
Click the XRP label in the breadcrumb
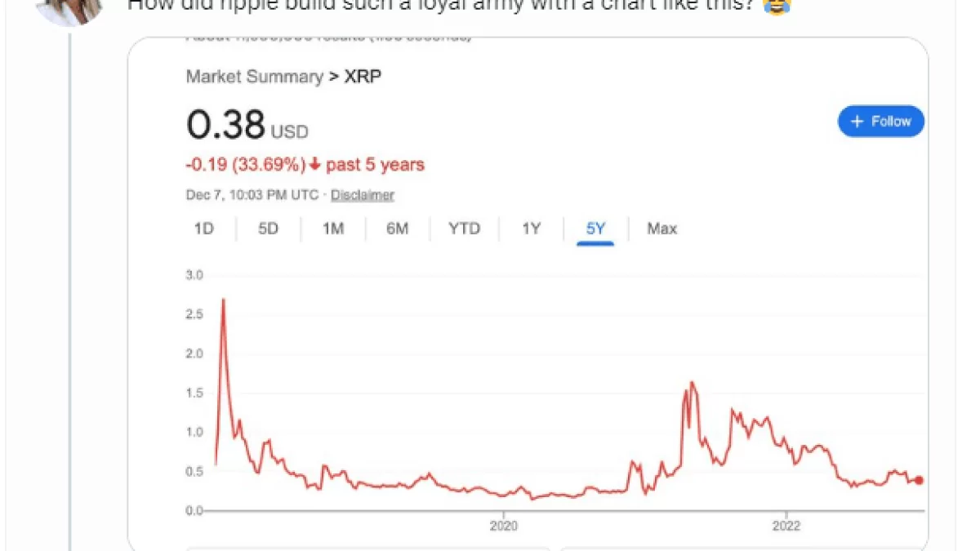coord(363,77)
